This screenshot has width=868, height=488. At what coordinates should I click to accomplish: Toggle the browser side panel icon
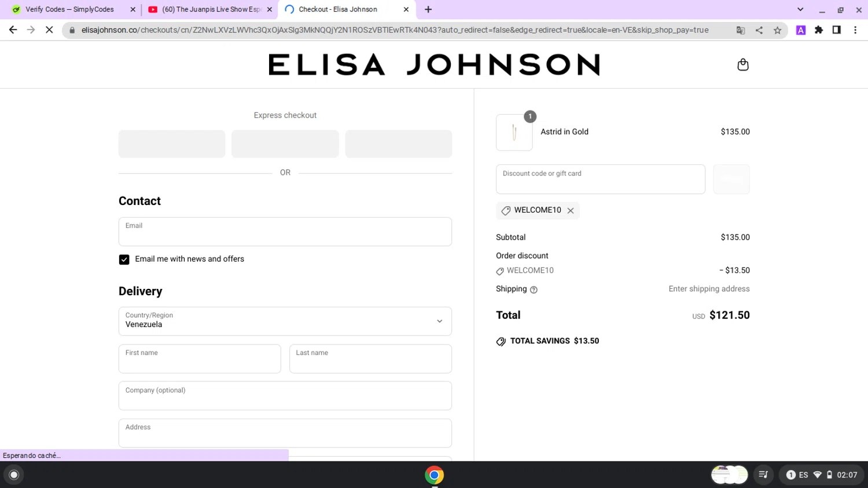point(837,30)
